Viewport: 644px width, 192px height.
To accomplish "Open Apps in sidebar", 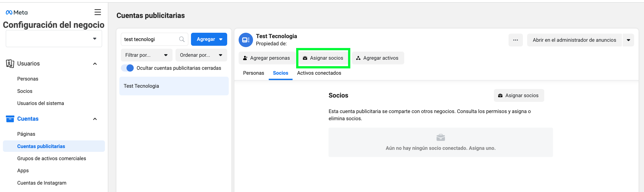I will point(23,170).
